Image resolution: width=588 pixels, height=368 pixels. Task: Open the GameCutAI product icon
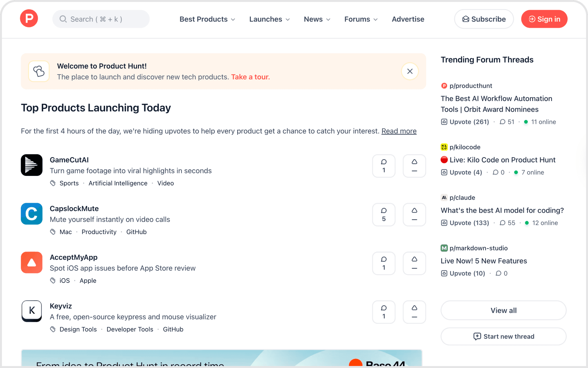[32, 165]
